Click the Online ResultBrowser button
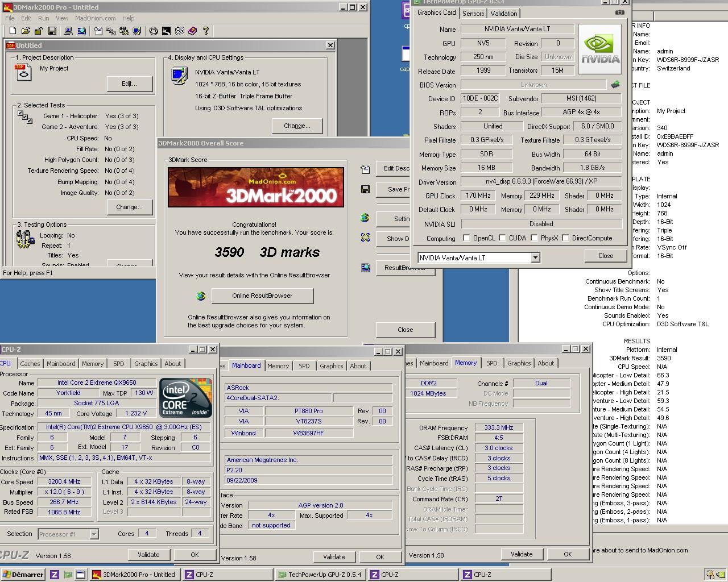 (262, 296)
